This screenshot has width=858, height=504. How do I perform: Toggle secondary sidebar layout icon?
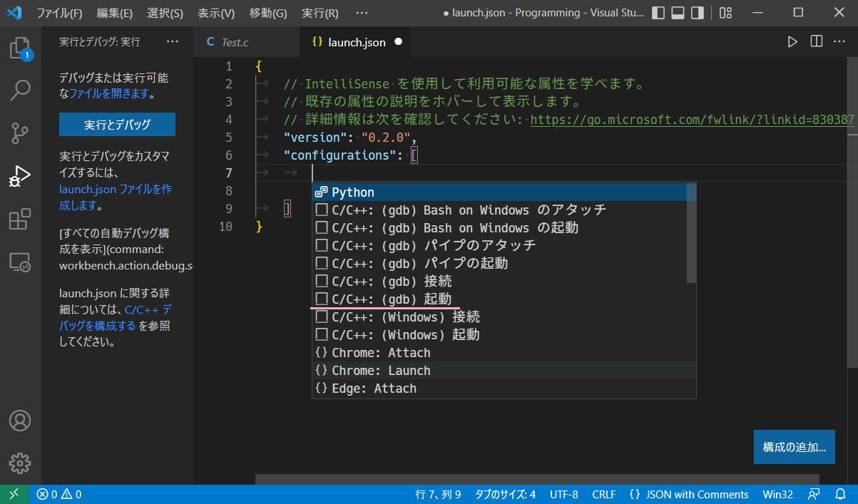click(698, 13)
